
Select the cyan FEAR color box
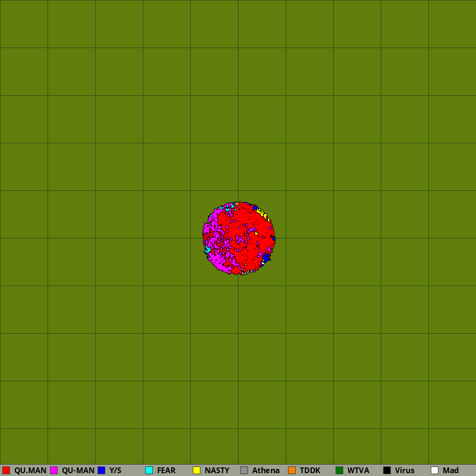149,470
